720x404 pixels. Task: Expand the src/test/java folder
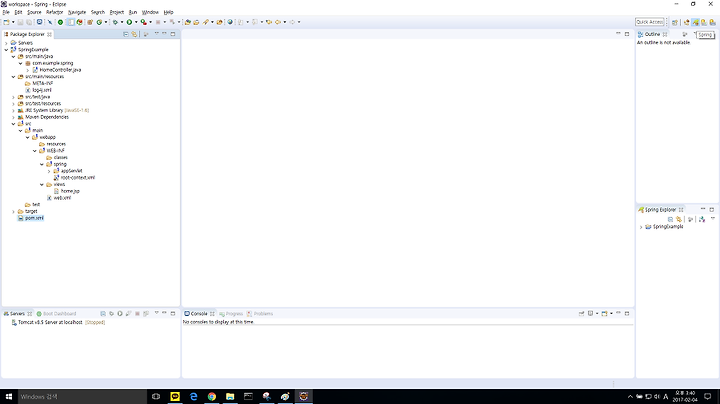point(13,97)
